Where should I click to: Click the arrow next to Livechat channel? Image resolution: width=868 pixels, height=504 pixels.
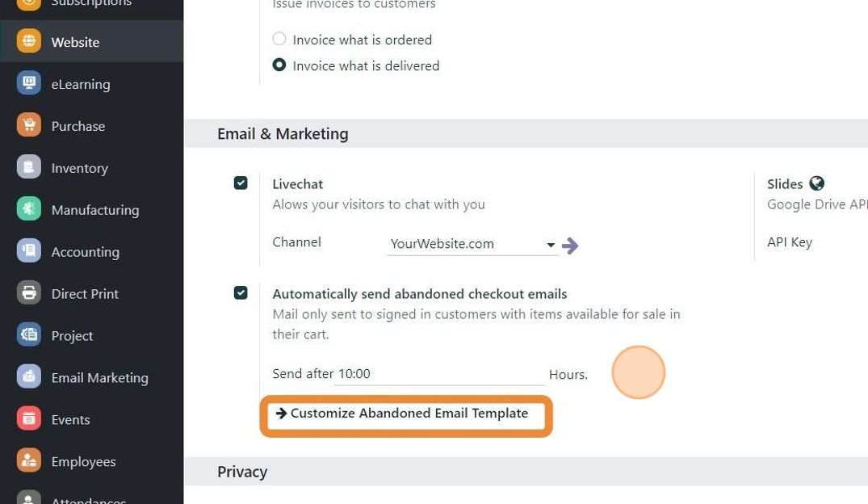pyautogui.click(x=570, y=246)
